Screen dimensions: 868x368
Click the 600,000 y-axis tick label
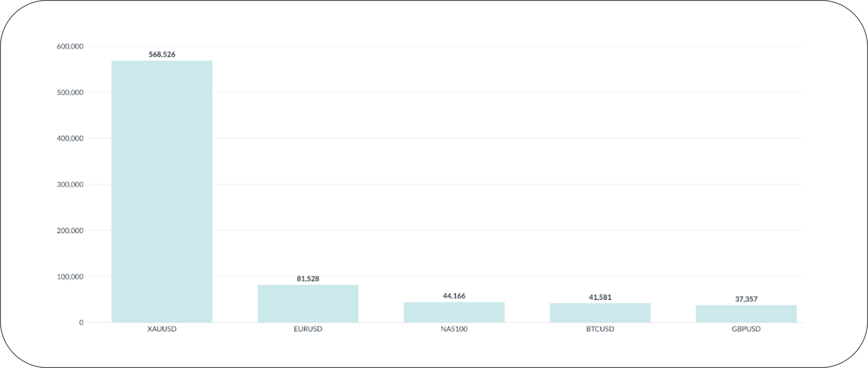(70, 47)
